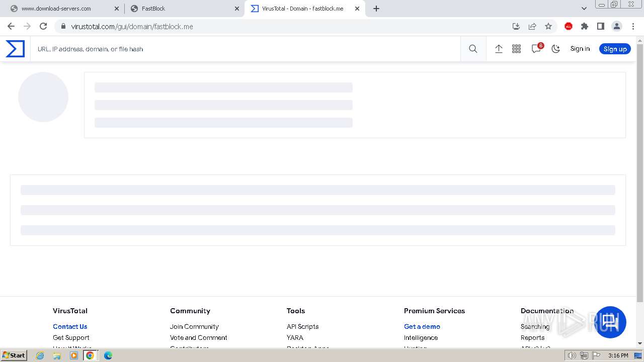644x362 pixels.
Task: Open the Get Support link
Action: [71, 337]
